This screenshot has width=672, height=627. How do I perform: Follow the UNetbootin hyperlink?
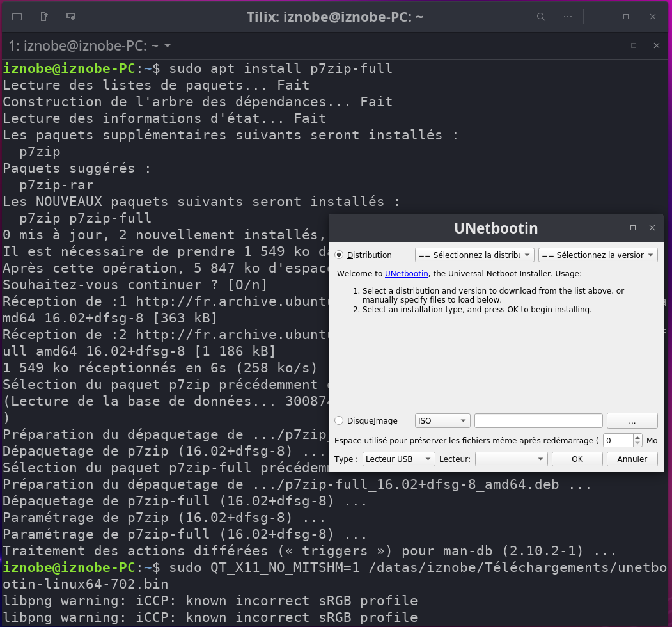pos(406,274)
